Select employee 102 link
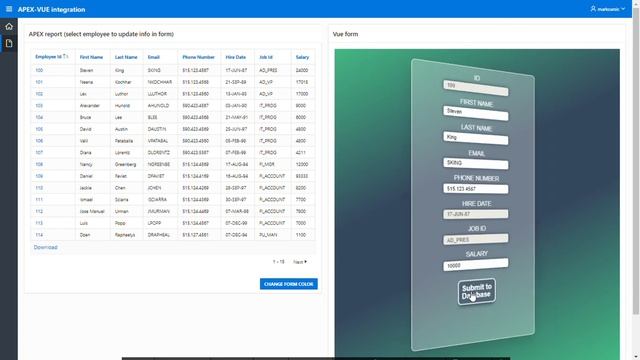This screenshot has width=640, height=360. click(39, 94)
